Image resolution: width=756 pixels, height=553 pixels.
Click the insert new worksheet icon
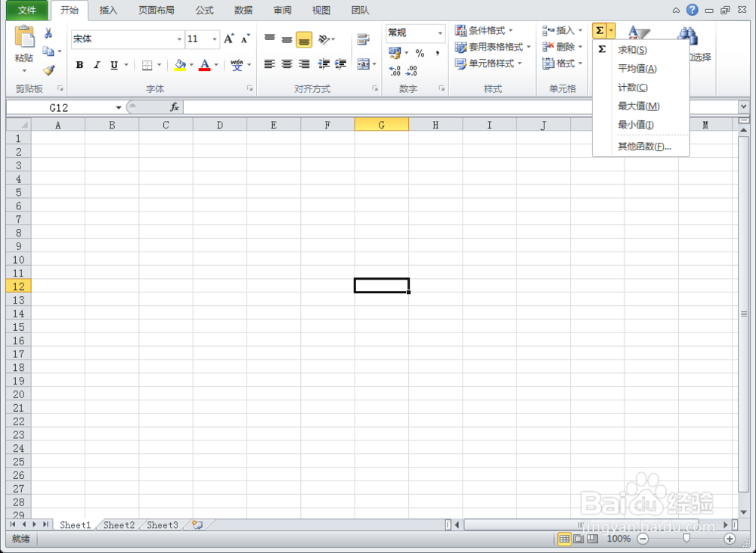pyautogui.click(x=197, y=524)
